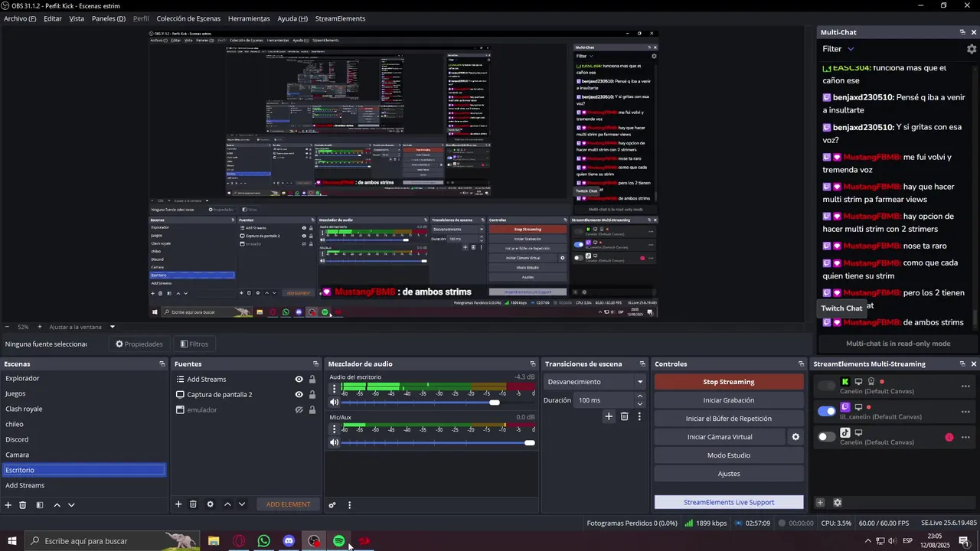
Task: Open Spotify from the taskbar
Action: 338,541
